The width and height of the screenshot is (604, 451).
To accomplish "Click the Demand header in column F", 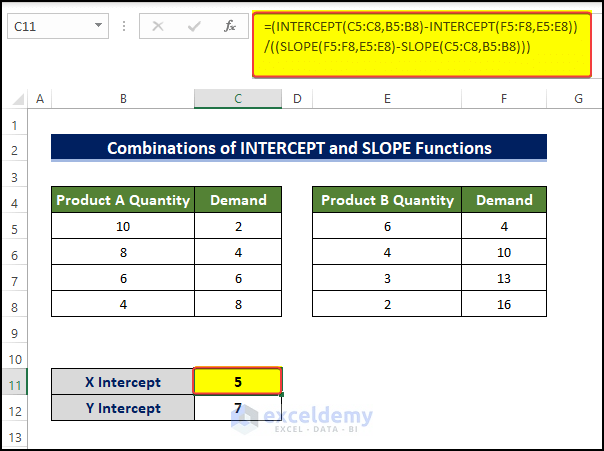I will coord(504,200).
